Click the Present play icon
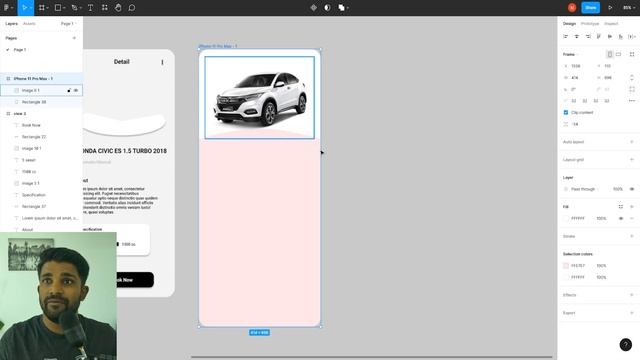 click(610, 8)
